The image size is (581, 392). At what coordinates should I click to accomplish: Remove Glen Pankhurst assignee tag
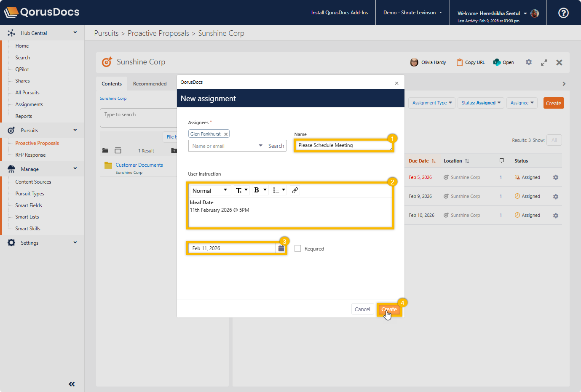tap(226, 134)
